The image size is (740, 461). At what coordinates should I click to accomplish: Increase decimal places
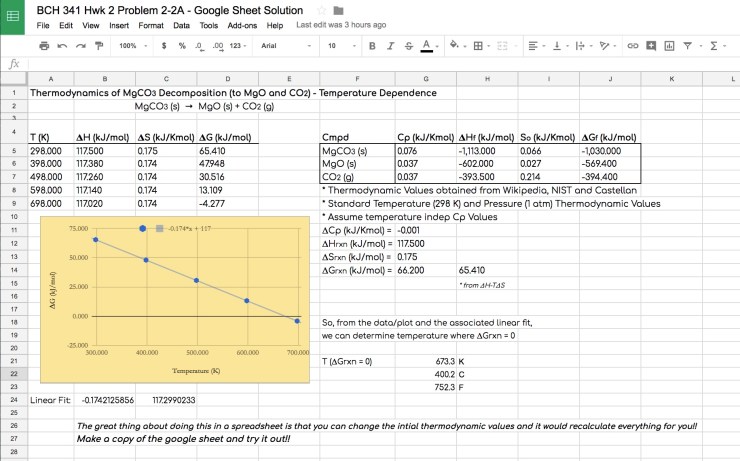point(218,46)
